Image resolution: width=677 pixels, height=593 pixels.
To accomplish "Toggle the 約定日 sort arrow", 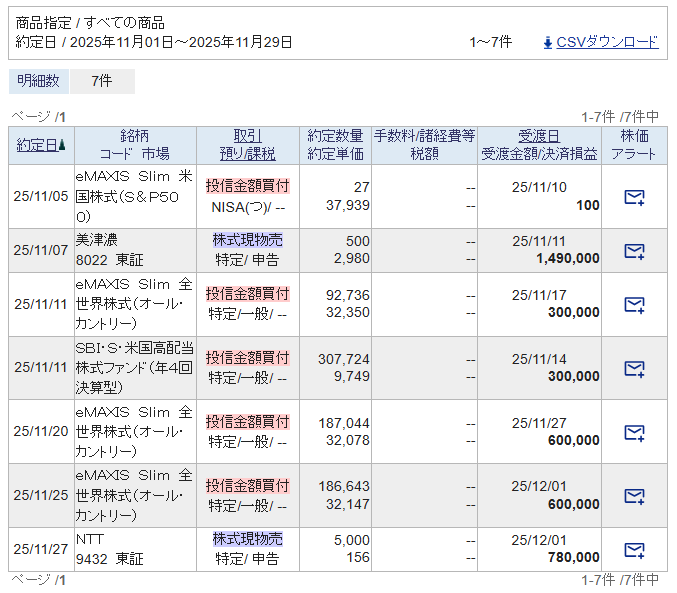I will pyautogui.click(x=62, y=145).
